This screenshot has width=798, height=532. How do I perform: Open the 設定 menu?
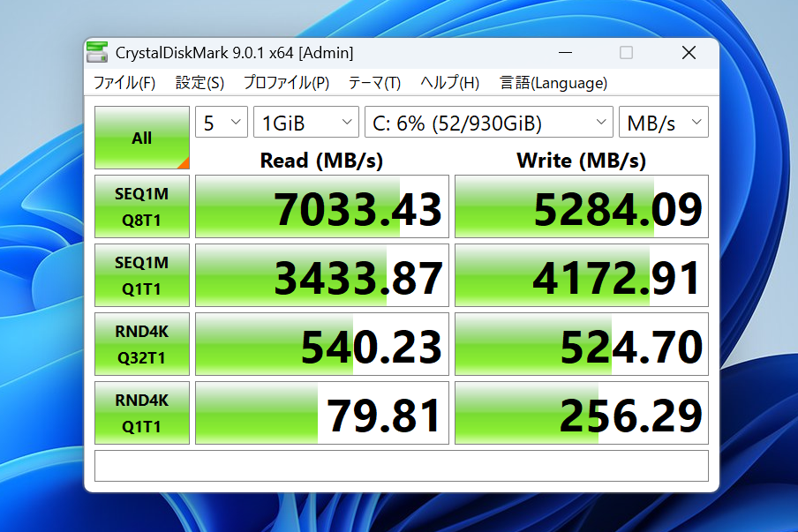(200, 83)
